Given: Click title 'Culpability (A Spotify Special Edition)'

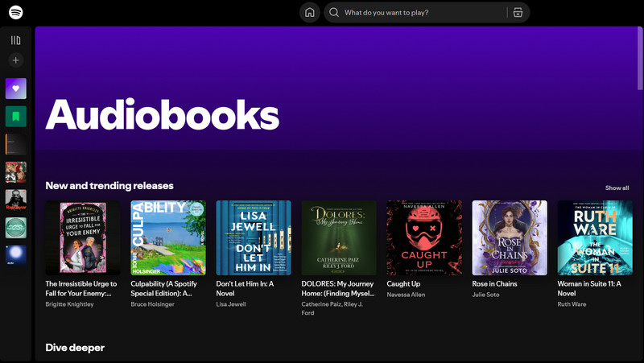Looking at the screenshot, I should click(163, 288).
